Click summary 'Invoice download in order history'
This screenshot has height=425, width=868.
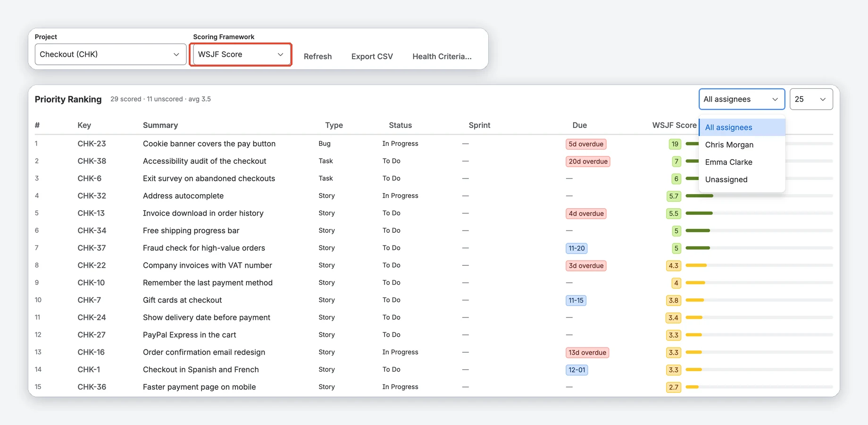pyautogui.click(x=203, y=213)
